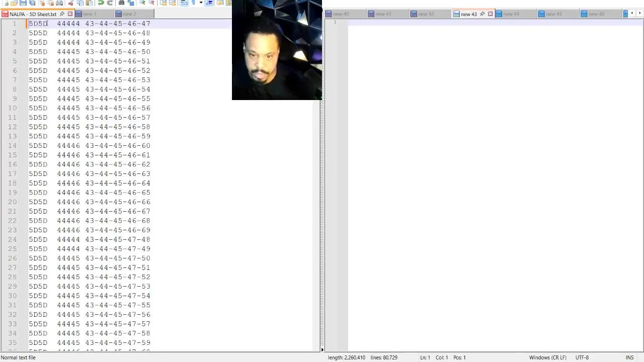This screenshot has height=362, width=644.
Task: Click the Close All documents toolbar icon
Action: click(51, 3)
